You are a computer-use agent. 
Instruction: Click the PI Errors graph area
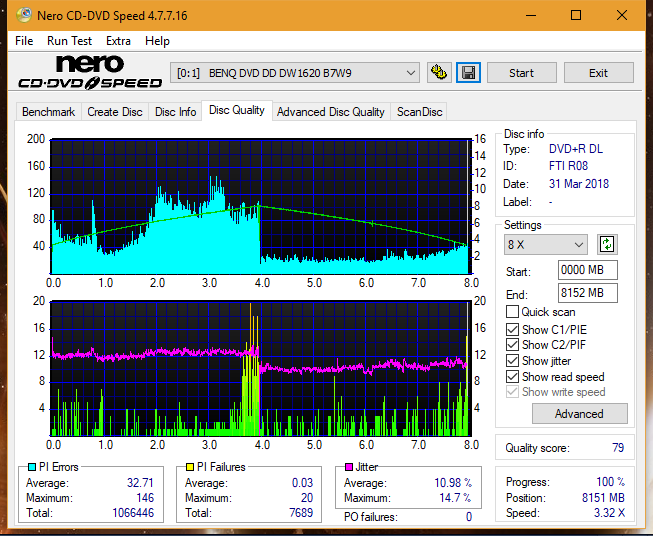(x=262, y=207)
